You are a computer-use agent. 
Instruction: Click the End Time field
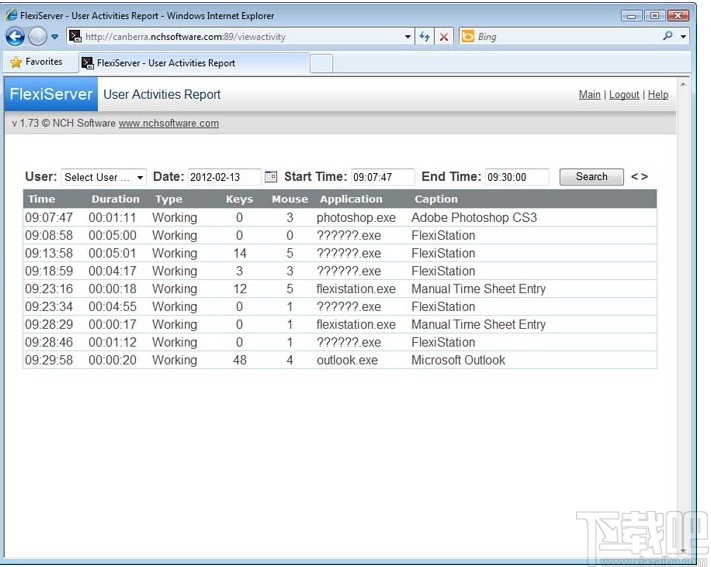click(517, 177)
